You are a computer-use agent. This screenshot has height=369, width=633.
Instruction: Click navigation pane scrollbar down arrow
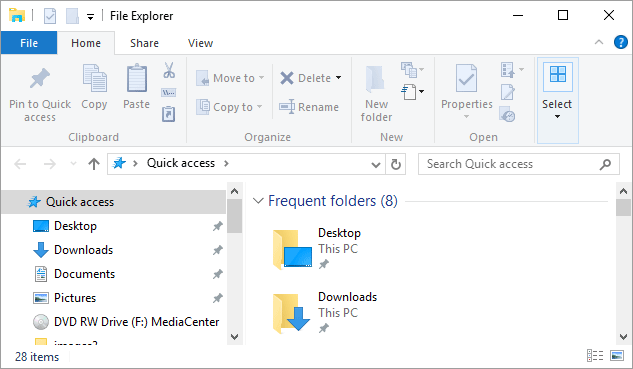(x=235, y=336)
